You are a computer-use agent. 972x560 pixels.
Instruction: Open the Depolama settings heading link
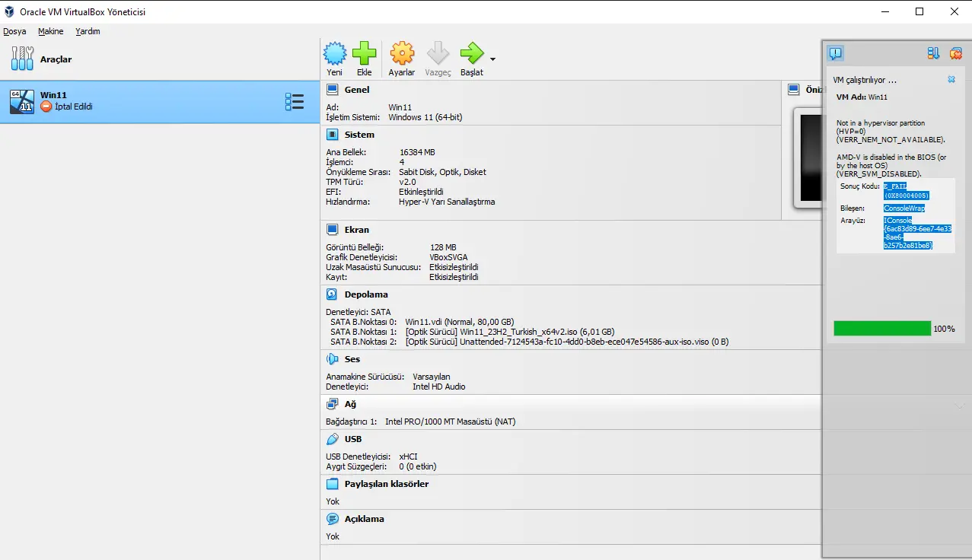click(366, 294)
